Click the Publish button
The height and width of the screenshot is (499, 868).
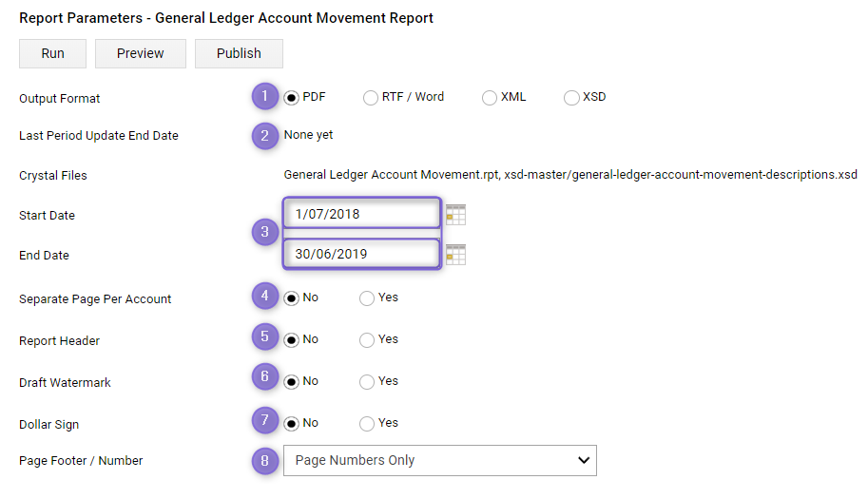[239, 53]
